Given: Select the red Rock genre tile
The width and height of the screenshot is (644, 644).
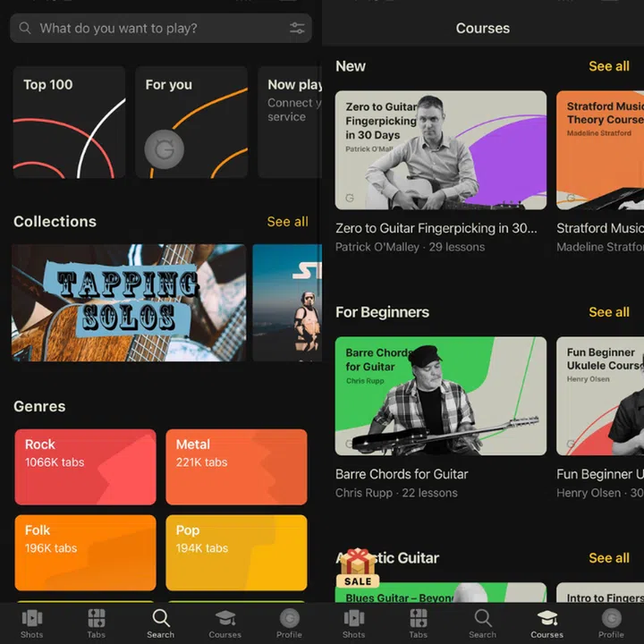Looking at the screenshot, I should [x=85, y=467].
